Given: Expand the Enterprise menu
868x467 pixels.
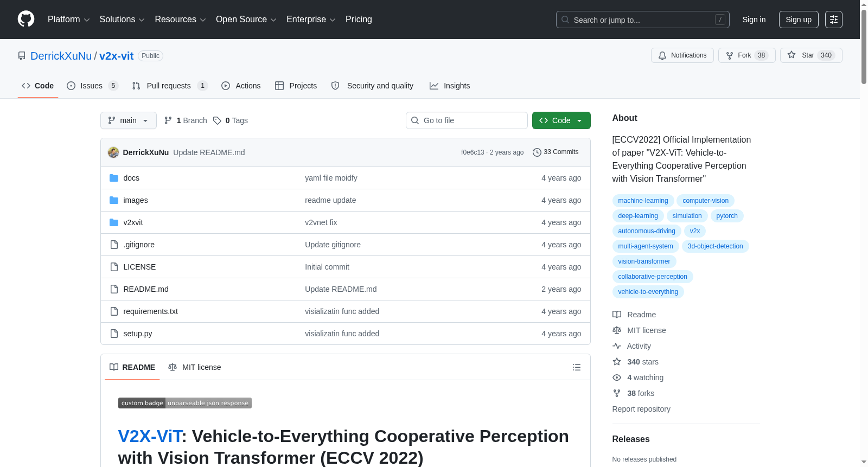Looking at the screenshot, I should pyautogui.click(x=311, y=20).
